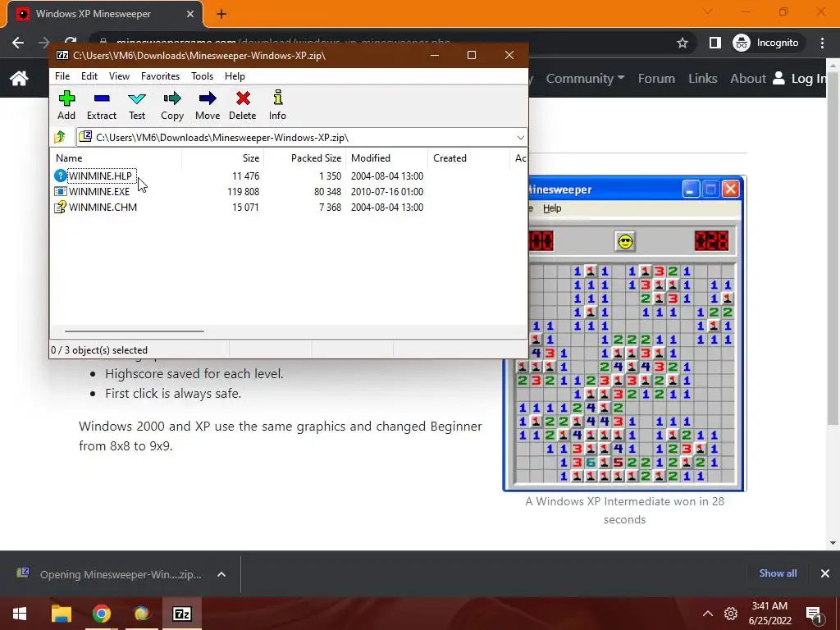Open the Links page
Viewport: 840px width, 630px height.
[702, 79]
